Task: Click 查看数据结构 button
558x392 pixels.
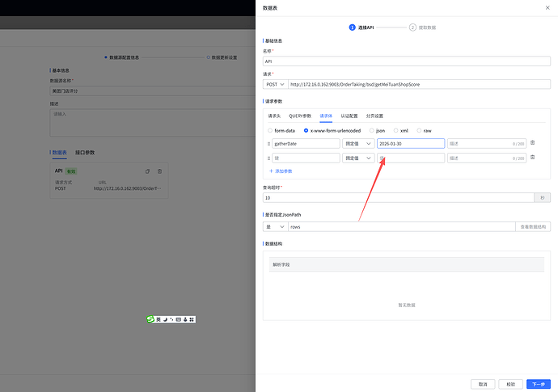Action: pyautogui.click(x=533, y=227)
